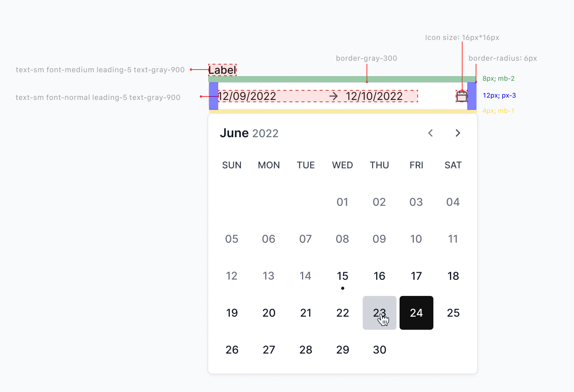Click the start date 12/09/2022

(248, 96)
